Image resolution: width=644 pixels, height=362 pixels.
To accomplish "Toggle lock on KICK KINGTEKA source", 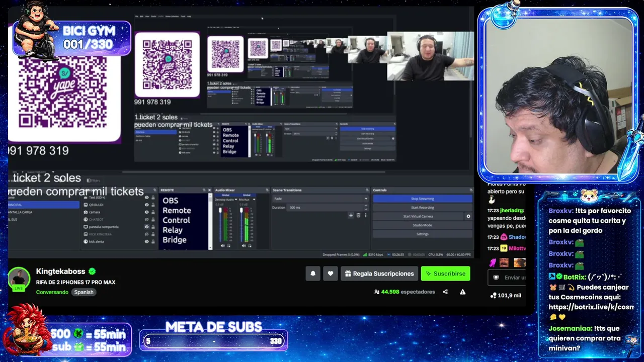I will [x=153, y=234].
